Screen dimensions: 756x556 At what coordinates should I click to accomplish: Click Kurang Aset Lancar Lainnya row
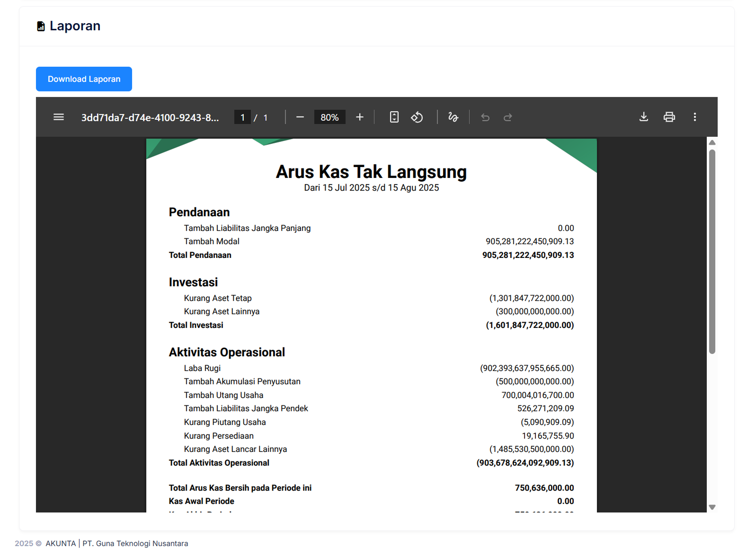(x=371, y=449)
